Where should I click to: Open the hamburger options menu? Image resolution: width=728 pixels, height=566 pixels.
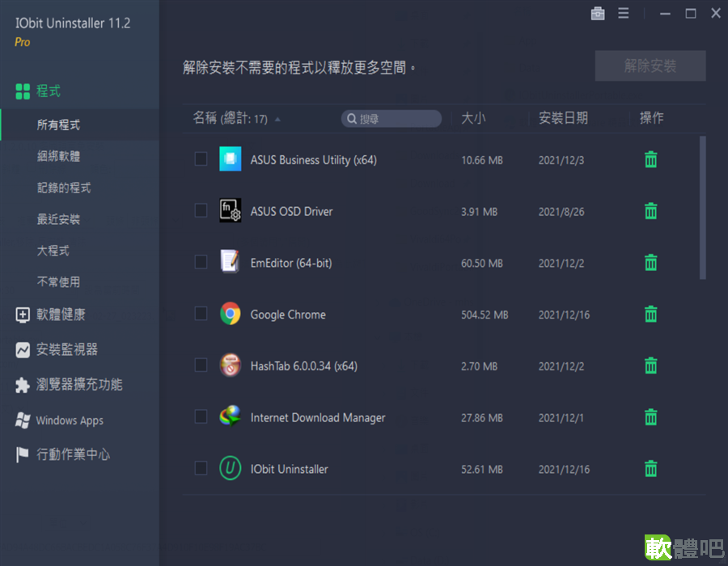point(623,14)
